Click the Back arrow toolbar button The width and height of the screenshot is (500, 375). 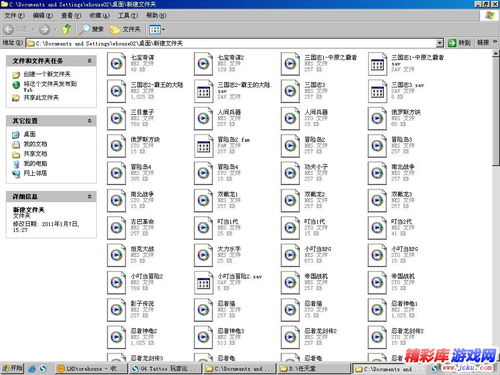pos(8,29)
